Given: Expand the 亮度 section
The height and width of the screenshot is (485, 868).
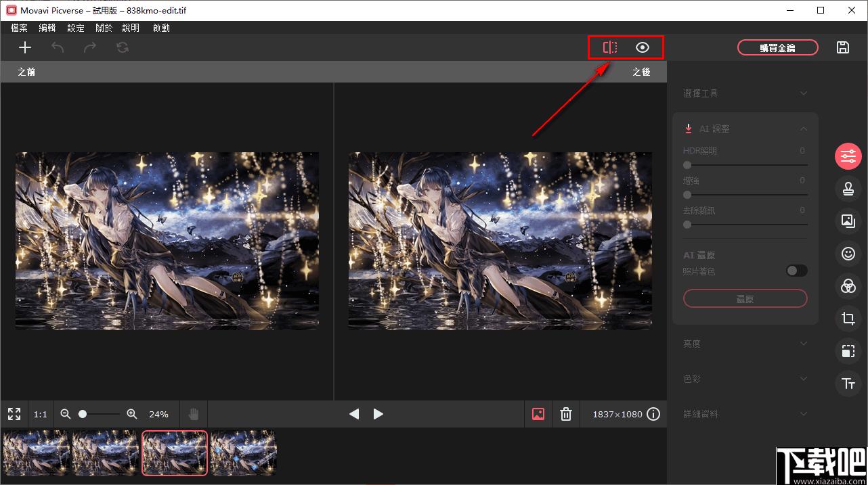Looking at the screenshot, I should (745, 344).
